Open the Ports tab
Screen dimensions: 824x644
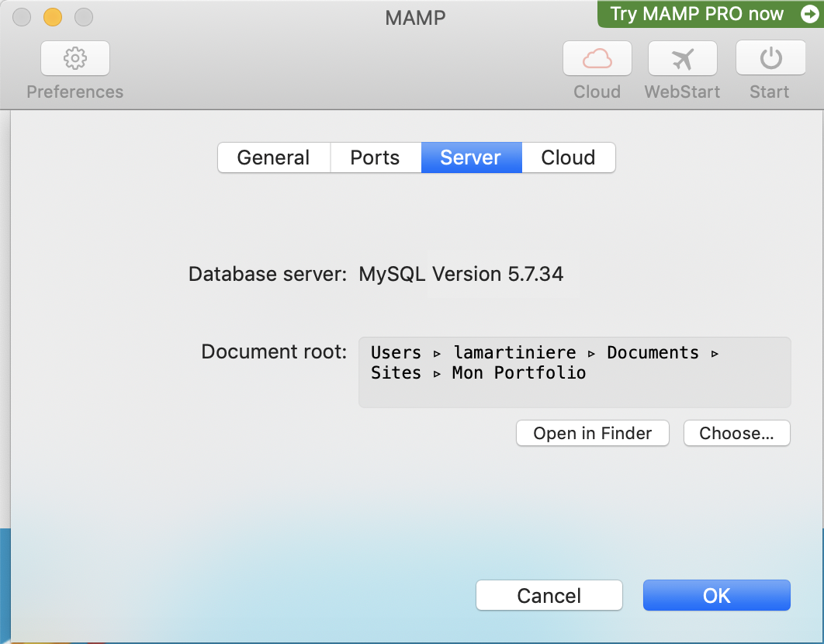pos(375,158)
